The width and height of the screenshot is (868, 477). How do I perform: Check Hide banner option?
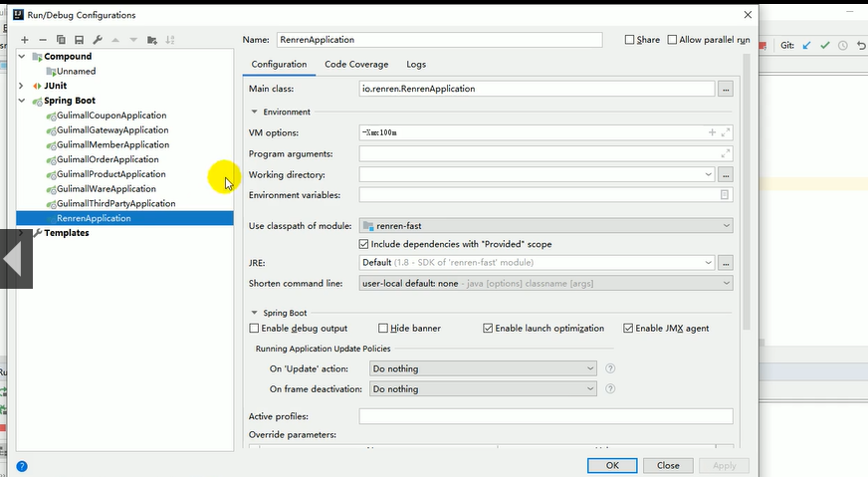383,328
